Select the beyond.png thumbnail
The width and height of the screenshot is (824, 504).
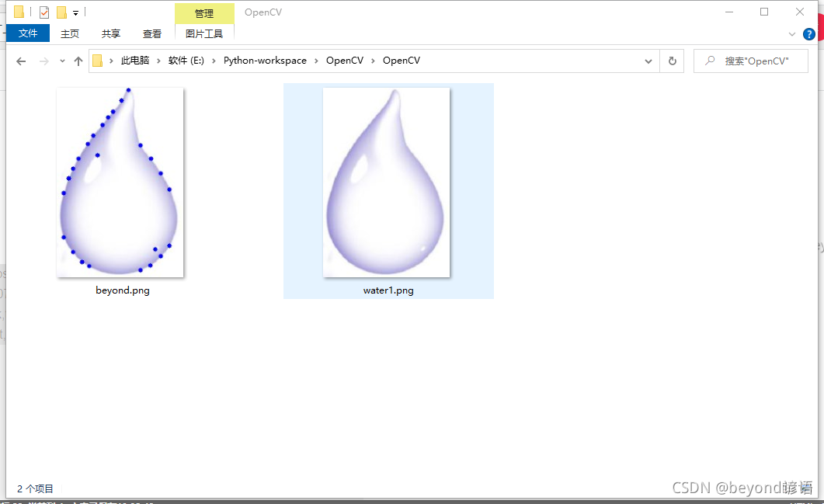point(120,182)
